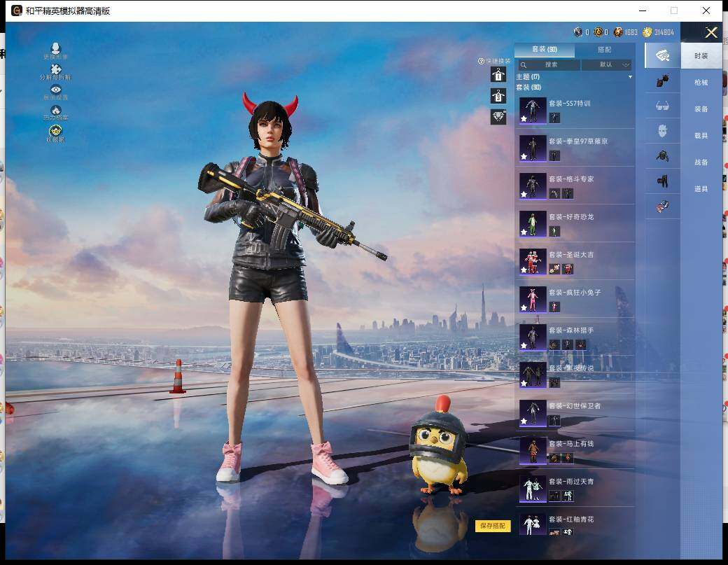The width and height of the screenshot is (728, 565).
Task: Maximize the emulator window
Action: click(674, 11)
